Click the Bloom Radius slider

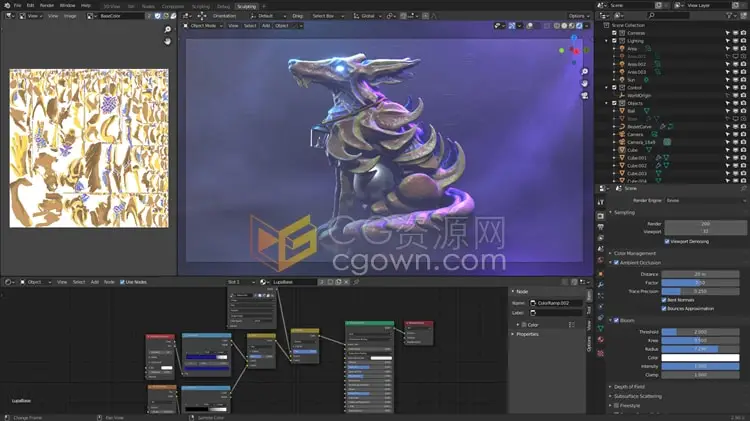point(700,349)
